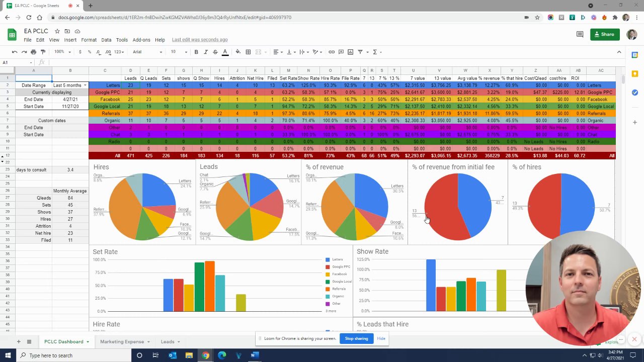
Task: Open Calendar side panel icon
Action: pyautogui.click(x=635, y=55)
